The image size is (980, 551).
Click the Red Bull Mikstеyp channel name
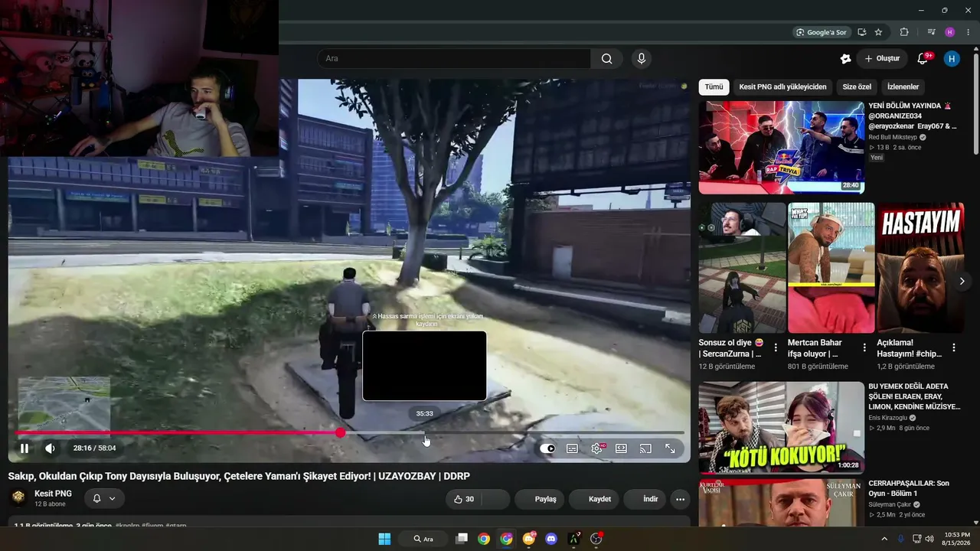[x=892, y=137]
